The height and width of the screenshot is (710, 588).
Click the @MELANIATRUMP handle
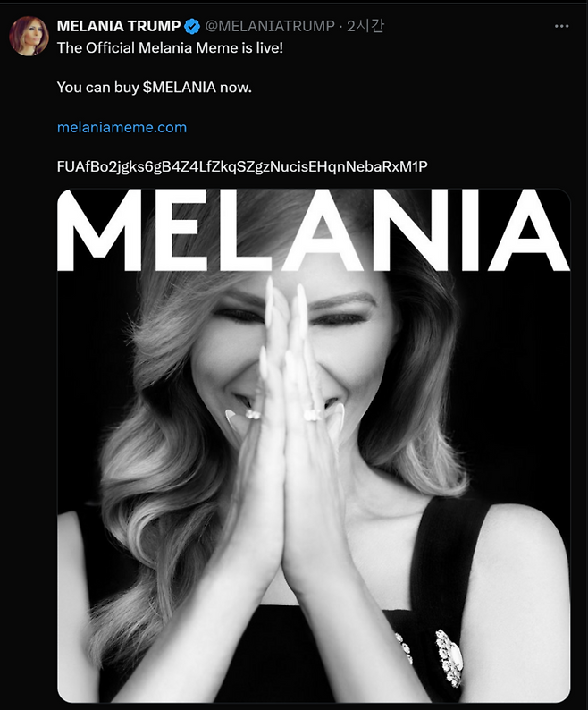click(x=270, y=26)
